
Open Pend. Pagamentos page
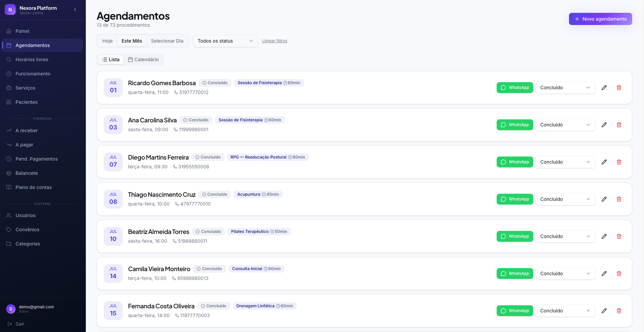pyautogui.click(x=43, y=159)
